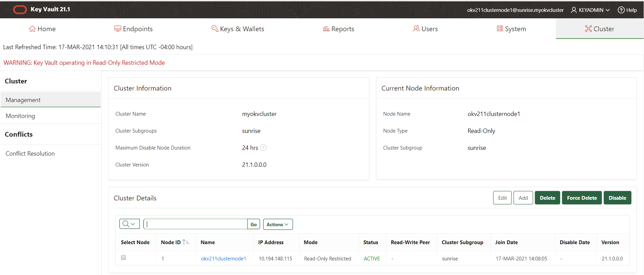Focus the cluster details search field
Image resolution: width=644 pixels, height=275 pixels.
(x=196, y=224)
